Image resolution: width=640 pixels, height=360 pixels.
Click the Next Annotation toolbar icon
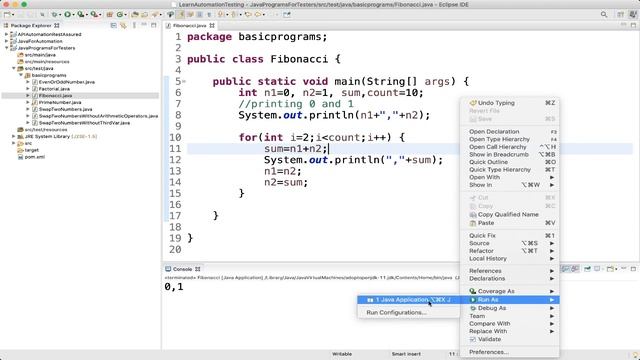pyautogui.click(x=220, y=15)
